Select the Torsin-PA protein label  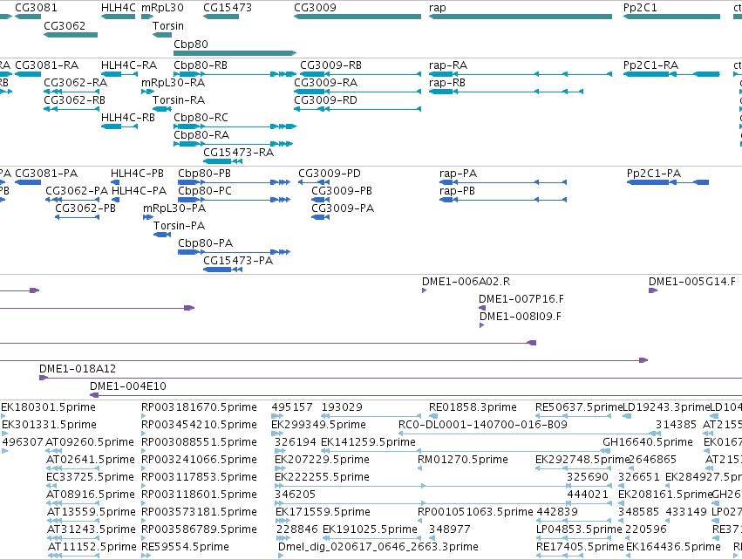pyautogui.click(x=180, y=226)
